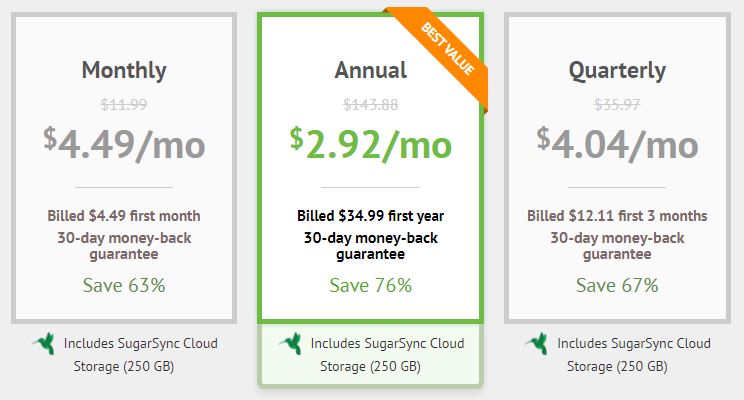744x400 pixels.
Task: Click Save 67% text
Action: (x=617, y=285)
